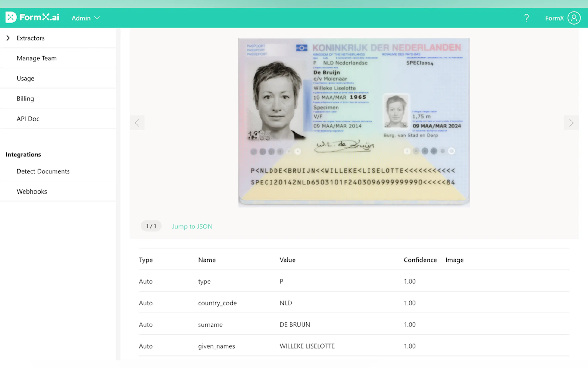588x368 pixels.
Task: Switch to the Usage section
Action: pos(25,78)
